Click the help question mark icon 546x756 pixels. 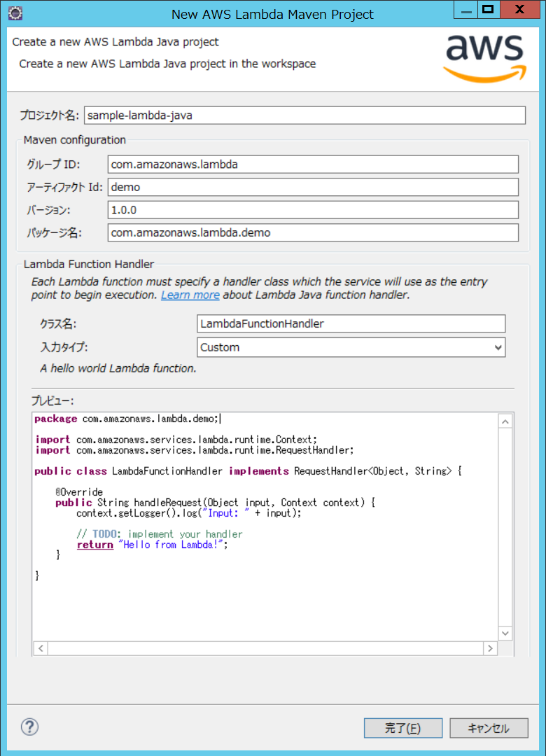pyautogui.click(x=30, y=727)
